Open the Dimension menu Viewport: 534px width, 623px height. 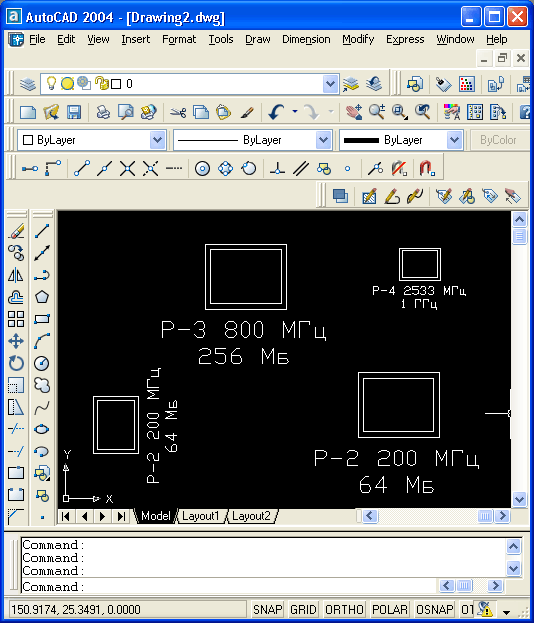[x=306, y=39]
